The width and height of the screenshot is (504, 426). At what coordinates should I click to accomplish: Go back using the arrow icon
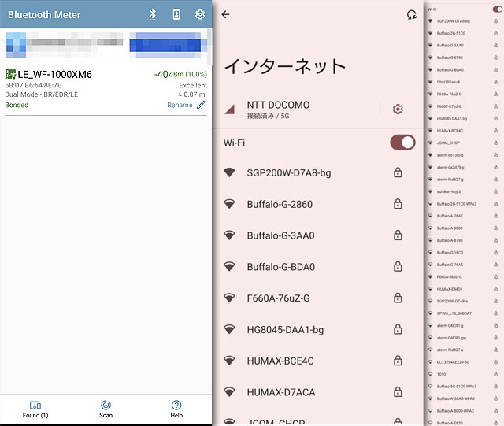pyautogui.click(x=226, y=14)
